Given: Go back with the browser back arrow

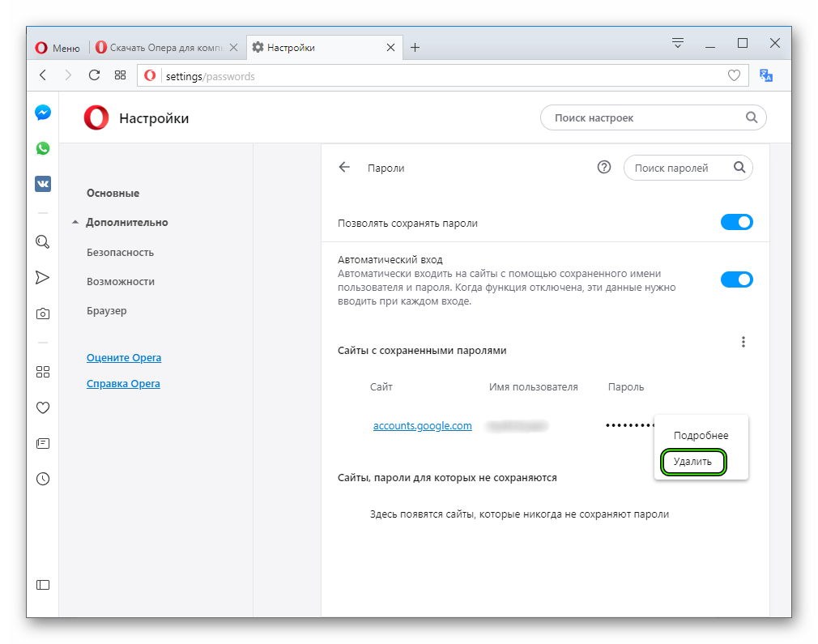Looking at the screenshot, I should click(x=43, y=75).
